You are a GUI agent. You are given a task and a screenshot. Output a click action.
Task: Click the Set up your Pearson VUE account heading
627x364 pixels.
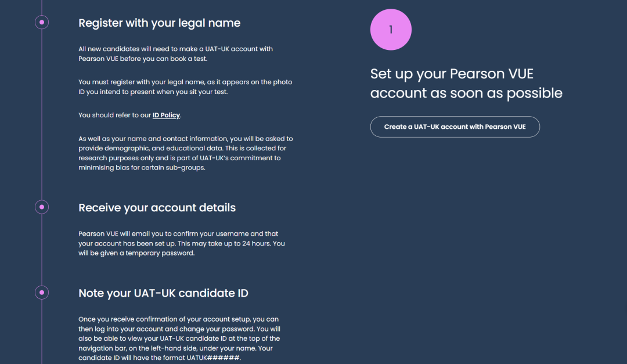(x=466, y=83)
